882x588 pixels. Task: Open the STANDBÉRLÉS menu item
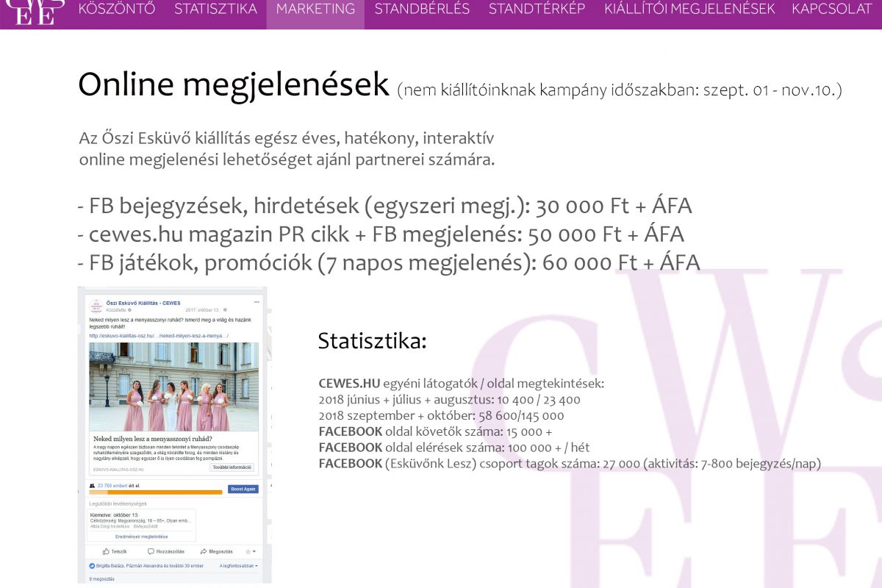click(x=422, y=10)
